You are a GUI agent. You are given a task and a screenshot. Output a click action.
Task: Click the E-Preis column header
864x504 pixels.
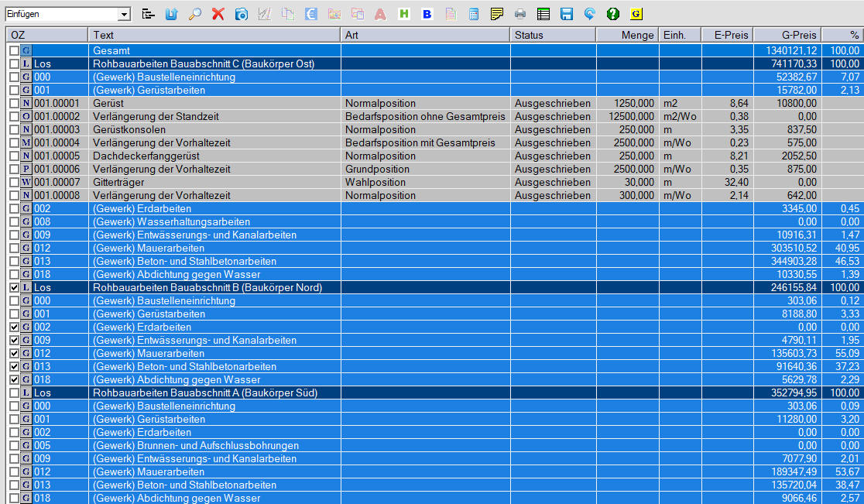coord(727,36)
